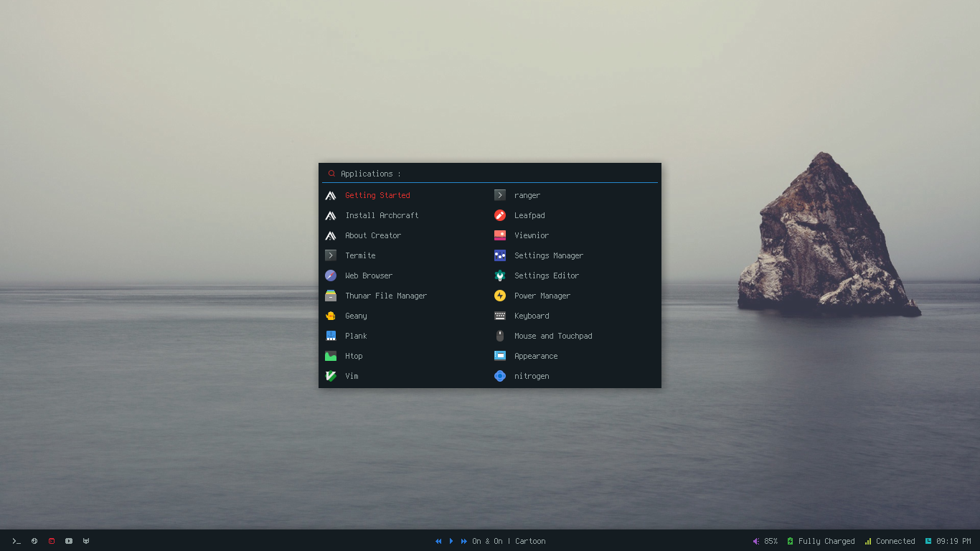The height and width of the screenshot is (551, 980).
Task: Click the red search magnifier icon
Action: (331, 174)
